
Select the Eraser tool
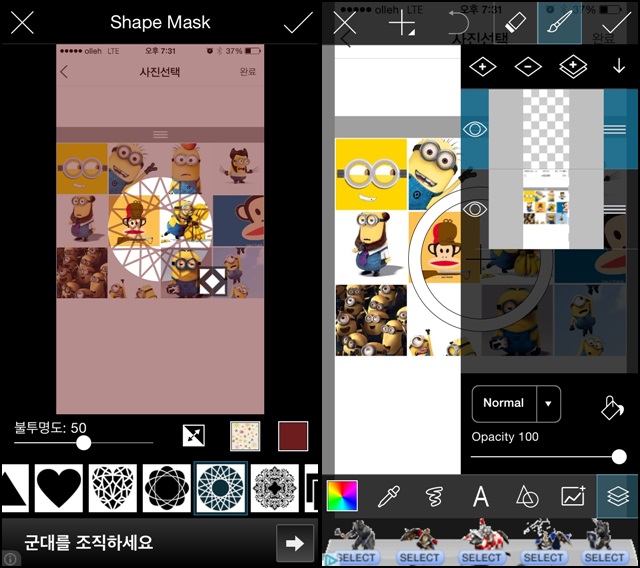pos(516,22)
